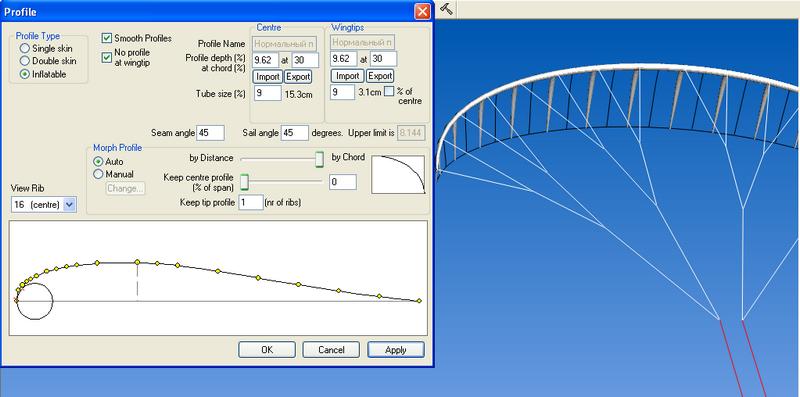Image resolution: width=800 pixels, height=397 pixels.
Task: Toggle the Smooth Profiles checkbox
Action: coord(107,38)
